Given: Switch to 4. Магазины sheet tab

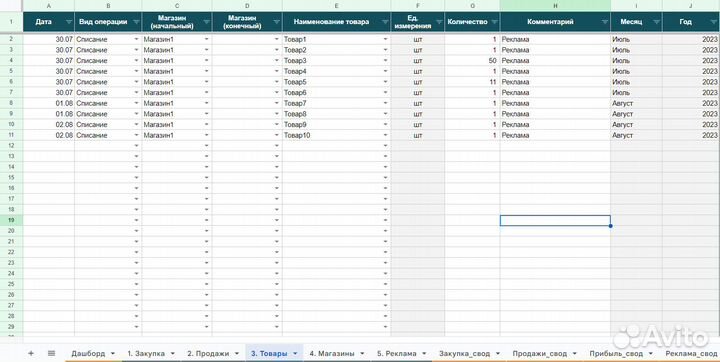Looking at the screenshot, I should click(x=332, y=353).
